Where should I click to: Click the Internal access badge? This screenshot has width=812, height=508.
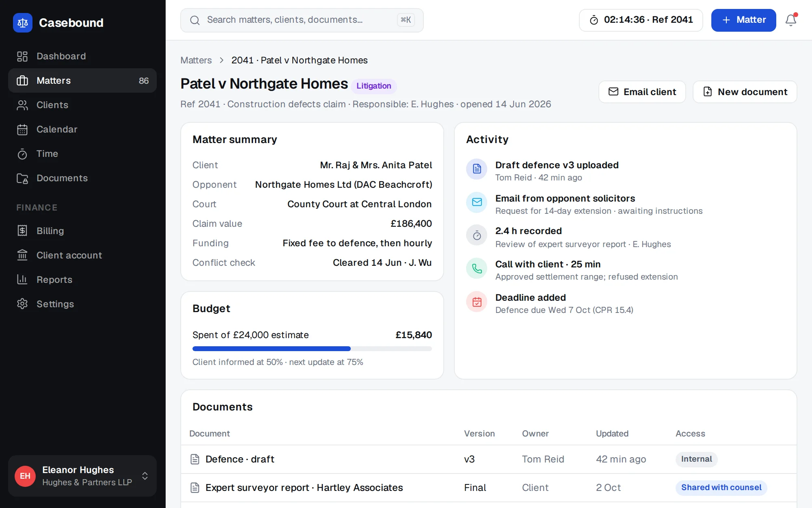tap(696, 459)
